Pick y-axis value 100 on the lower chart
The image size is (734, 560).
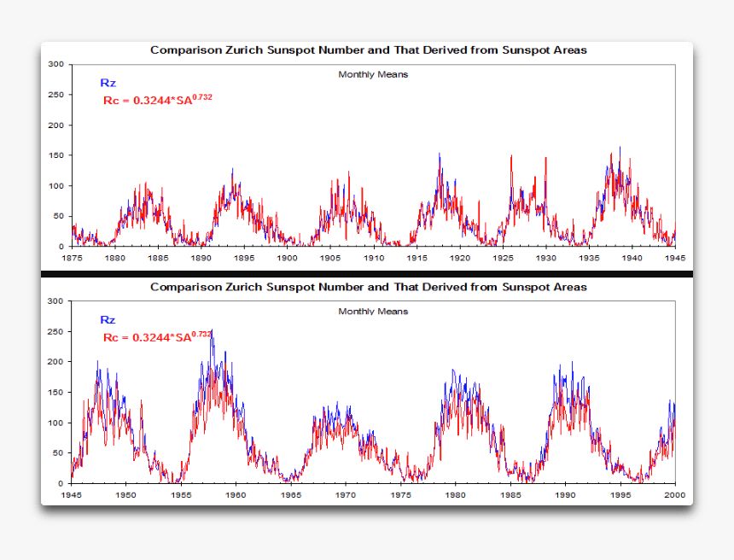point(55,423)
